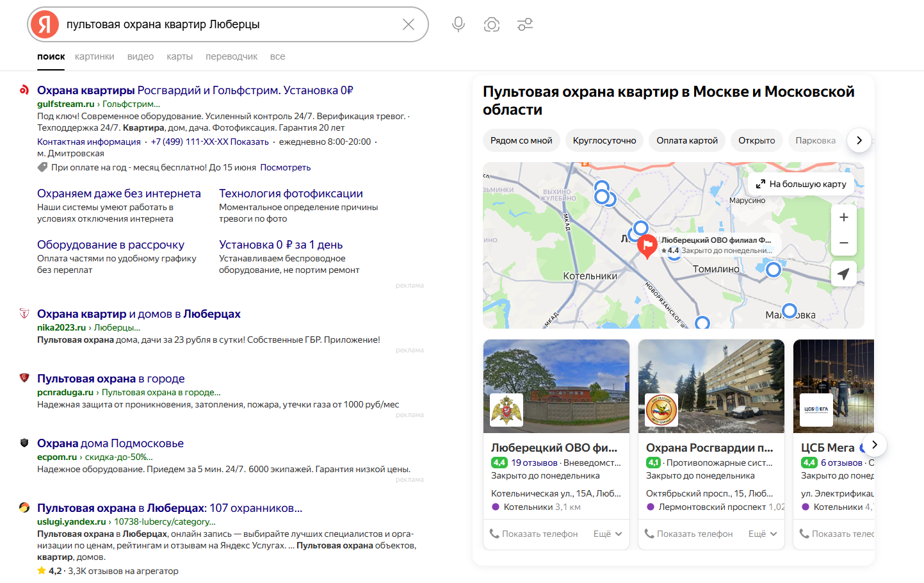
Task: Click the Yandex logo icon in search bar
Action: [44, 24]
